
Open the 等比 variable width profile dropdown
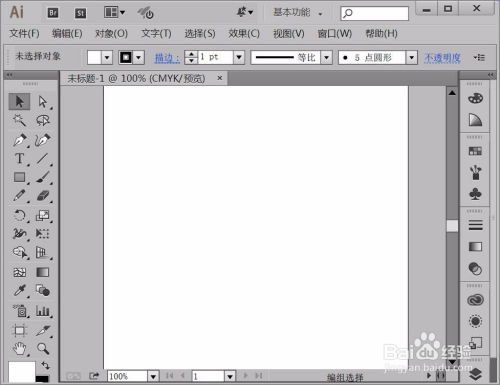[327, 57]
